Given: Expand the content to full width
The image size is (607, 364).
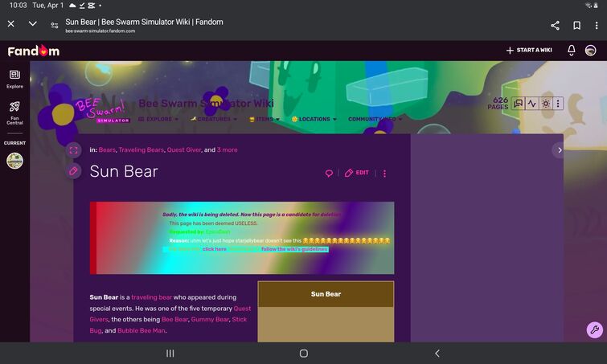Looking at the screenshot, I should [x=73, y=150].
